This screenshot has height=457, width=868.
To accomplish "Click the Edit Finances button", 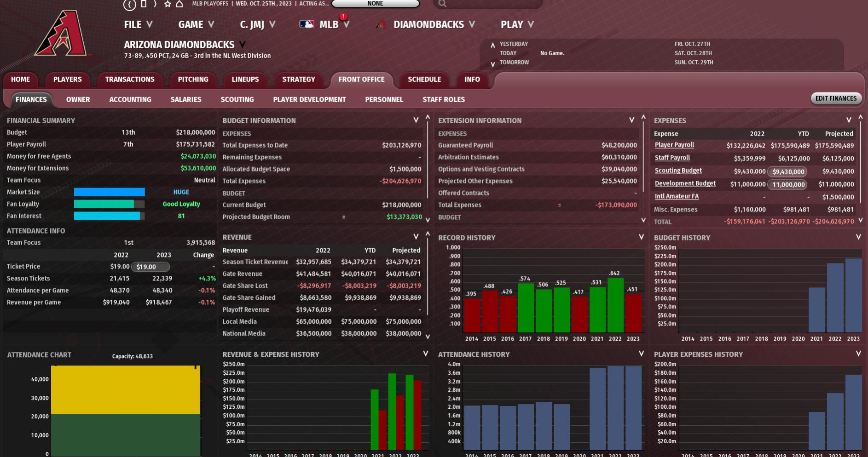I will pyautogui.click(x=836, y=98).
